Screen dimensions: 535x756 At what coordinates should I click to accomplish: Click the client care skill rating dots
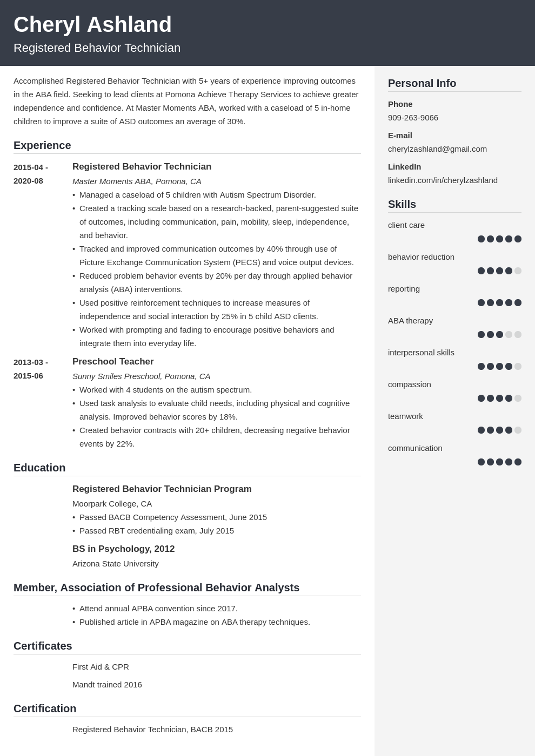(x=499, y=239)
